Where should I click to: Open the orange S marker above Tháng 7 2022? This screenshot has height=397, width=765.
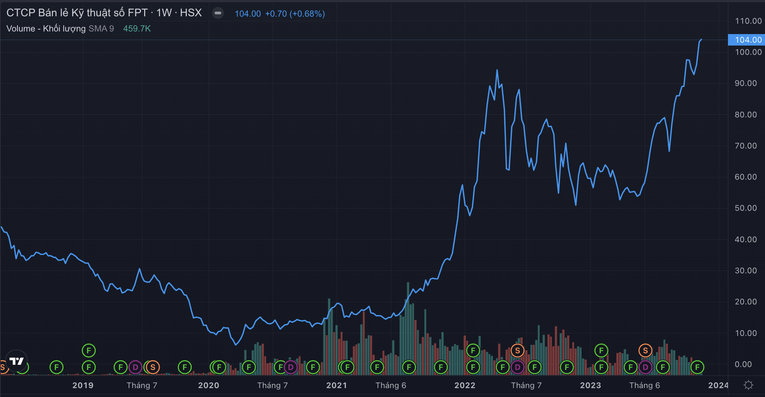click(x=517, y=350)
